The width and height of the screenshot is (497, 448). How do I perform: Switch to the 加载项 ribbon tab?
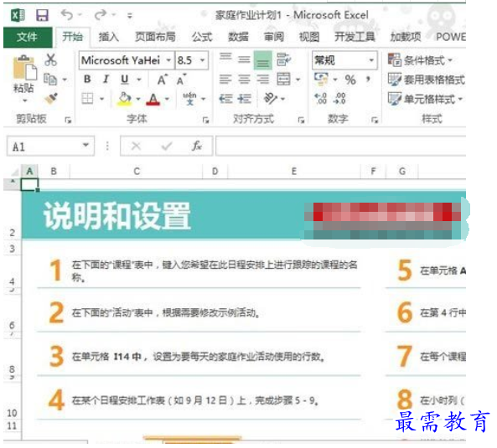point(406,37)
